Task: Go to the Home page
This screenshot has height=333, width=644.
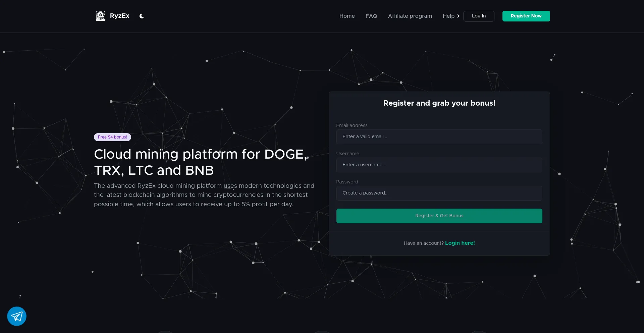Action: pos(347,16)
